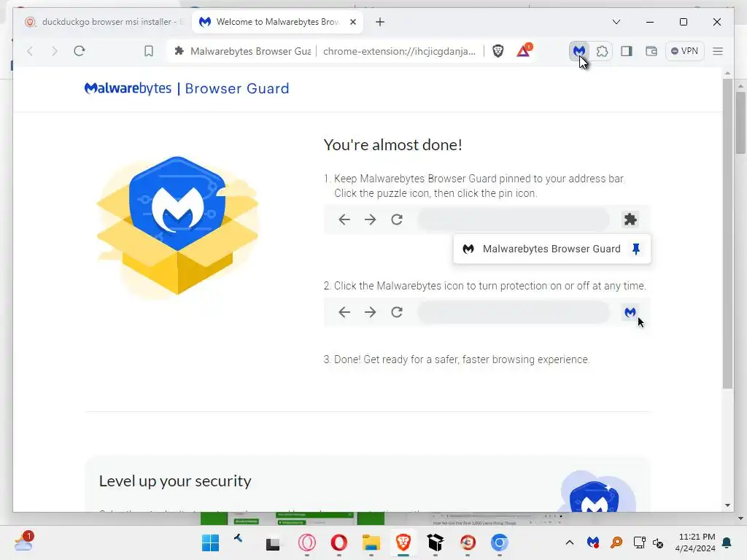
Task: Open the red circular app next to the box icon
Action: click(468, 542)
